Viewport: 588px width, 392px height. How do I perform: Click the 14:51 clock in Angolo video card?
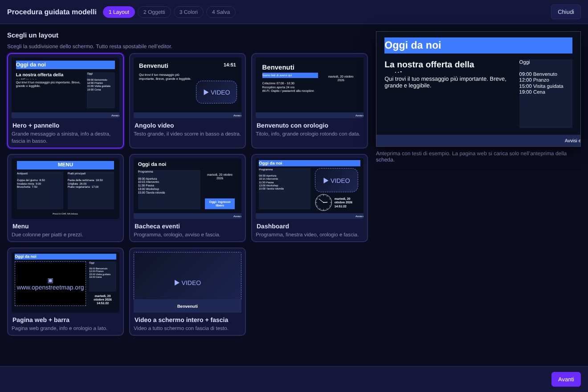pos(230,65)
